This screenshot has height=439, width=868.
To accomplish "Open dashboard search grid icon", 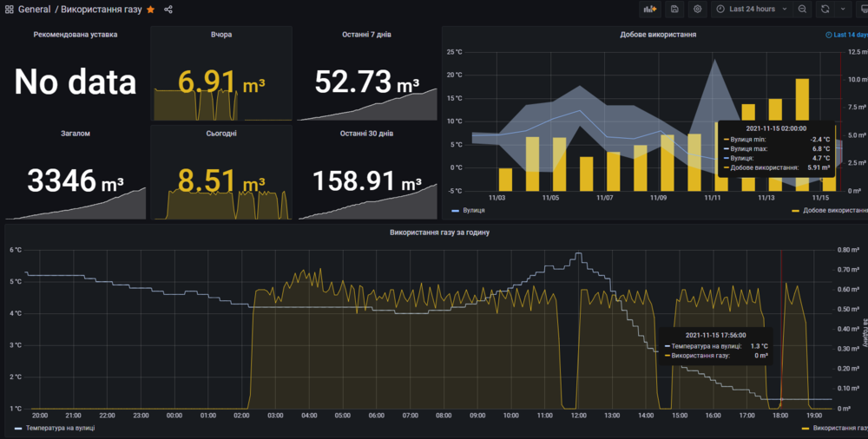I will (10, 10).
